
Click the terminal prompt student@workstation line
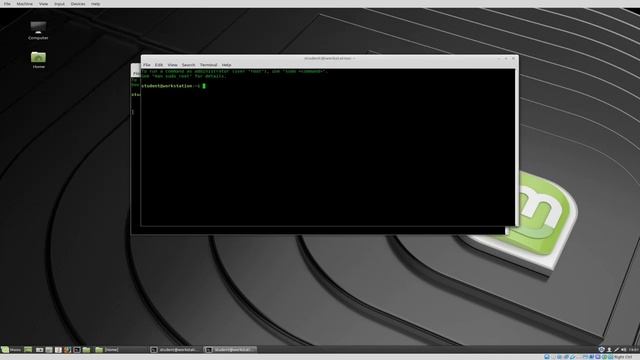(170, 86)
